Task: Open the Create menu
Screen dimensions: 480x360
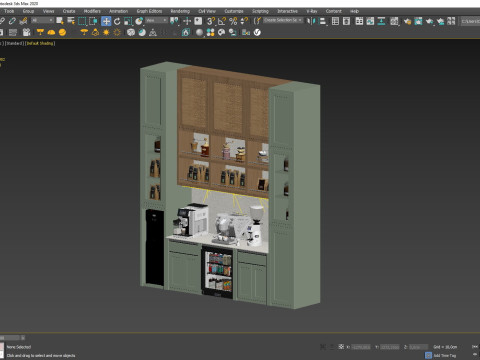Action: tap(69, 11)
